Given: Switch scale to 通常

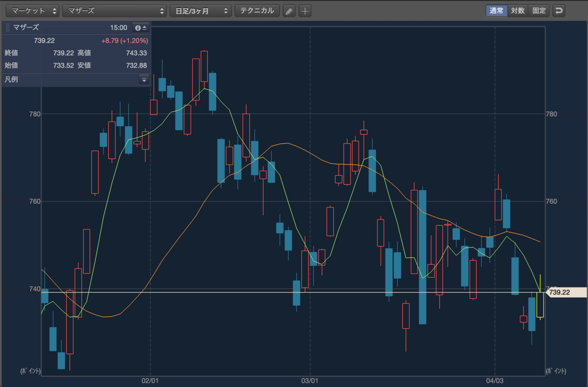Looking at the screenshot, I should point(496,11).
